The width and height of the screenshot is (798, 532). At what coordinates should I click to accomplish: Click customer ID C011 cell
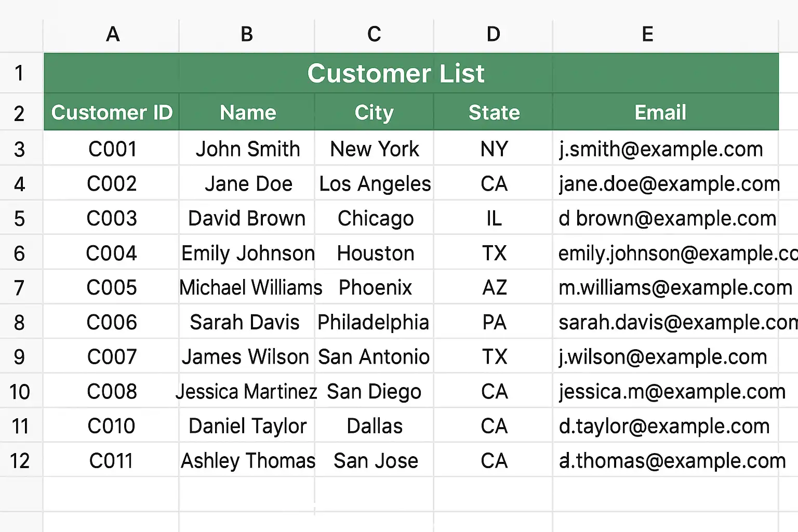coord(111,461)
